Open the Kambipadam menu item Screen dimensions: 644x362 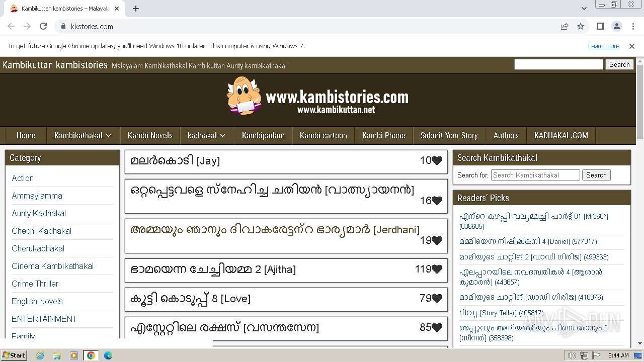tap(263, 135)
